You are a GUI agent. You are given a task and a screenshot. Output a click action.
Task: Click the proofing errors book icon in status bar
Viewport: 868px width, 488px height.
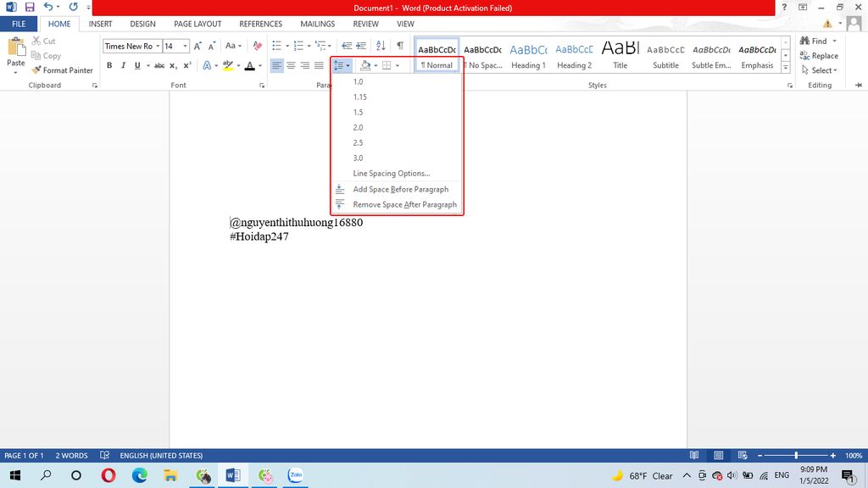[x=104, y=455]
